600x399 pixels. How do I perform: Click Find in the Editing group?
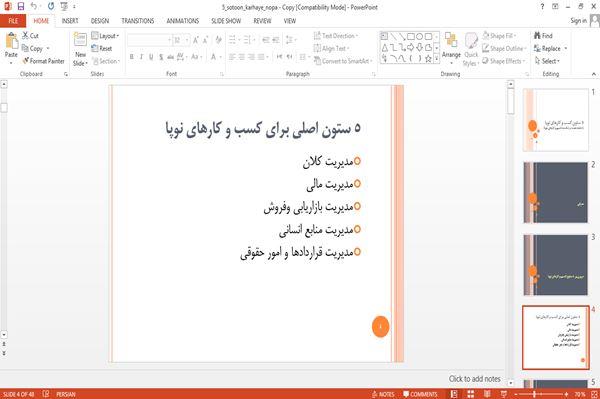tap(543, 36)
